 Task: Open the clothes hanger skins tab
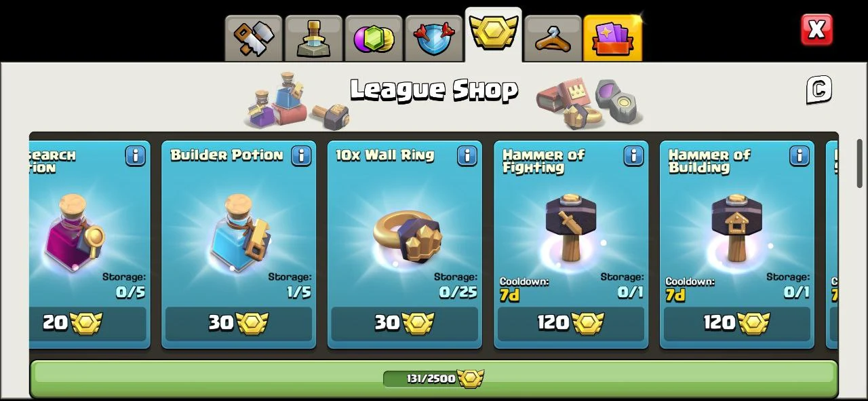[x=553, y=39]
